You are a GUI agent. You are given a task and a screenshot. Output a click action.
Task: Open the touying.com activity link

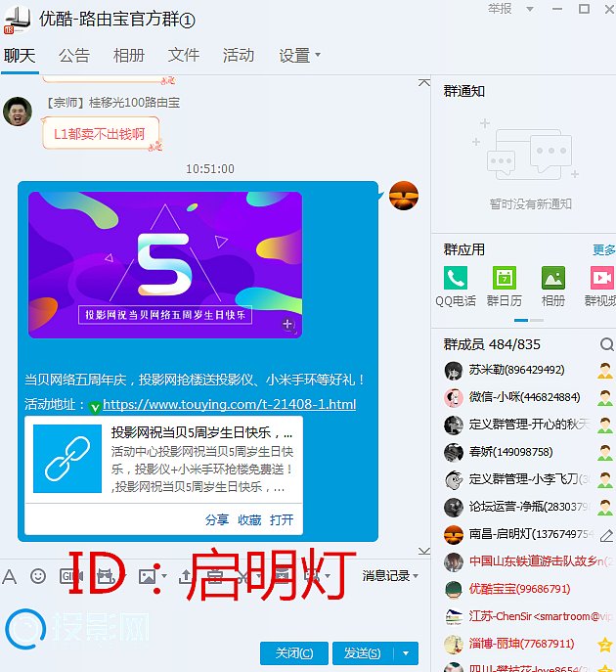pyautogui.click(x=229, y=404)
